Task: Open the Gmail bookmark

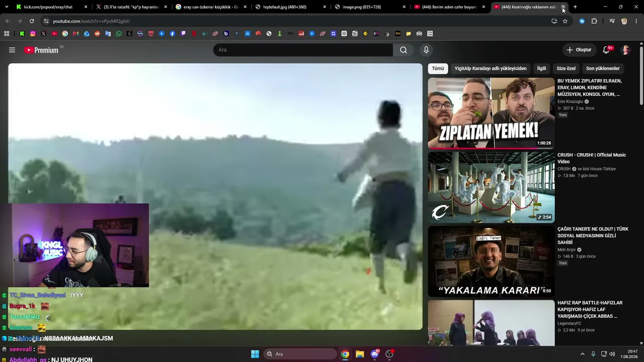Action: [x=75, y=34]
